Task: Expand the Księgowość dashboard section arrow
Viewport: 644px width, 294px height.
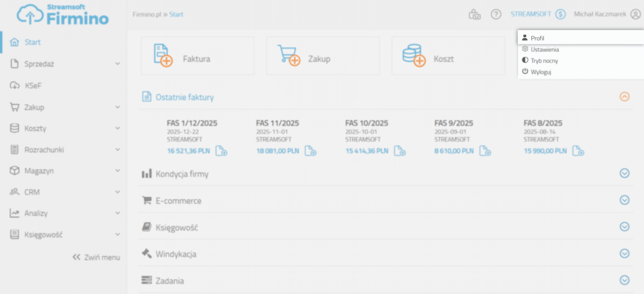Action: coord(624,226)
